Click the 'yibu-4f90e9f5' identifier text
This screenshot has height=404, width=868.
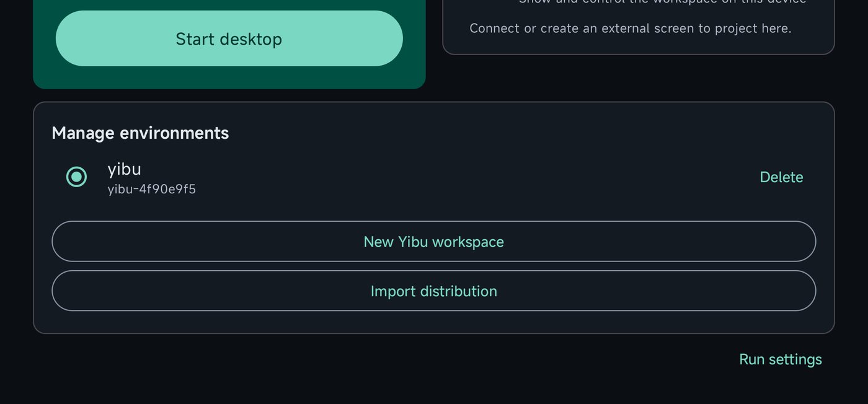click(152, 189)
